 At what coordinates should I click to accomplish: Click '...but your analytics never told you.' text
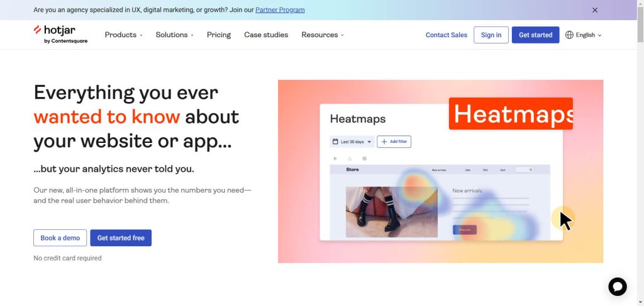click(x=114, y=169)
